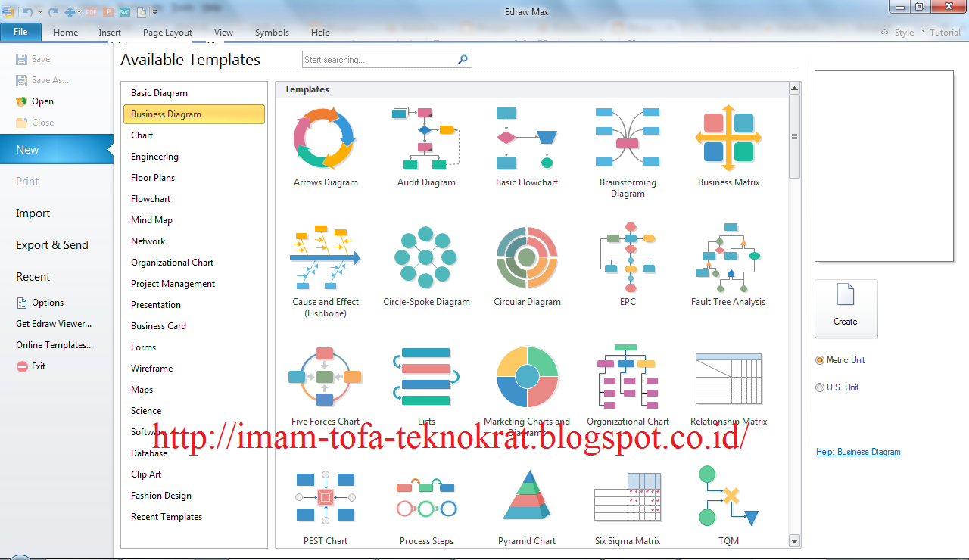Click Get Edraw Viewer
Screen dimensions: 969x560
click(54, 324)
